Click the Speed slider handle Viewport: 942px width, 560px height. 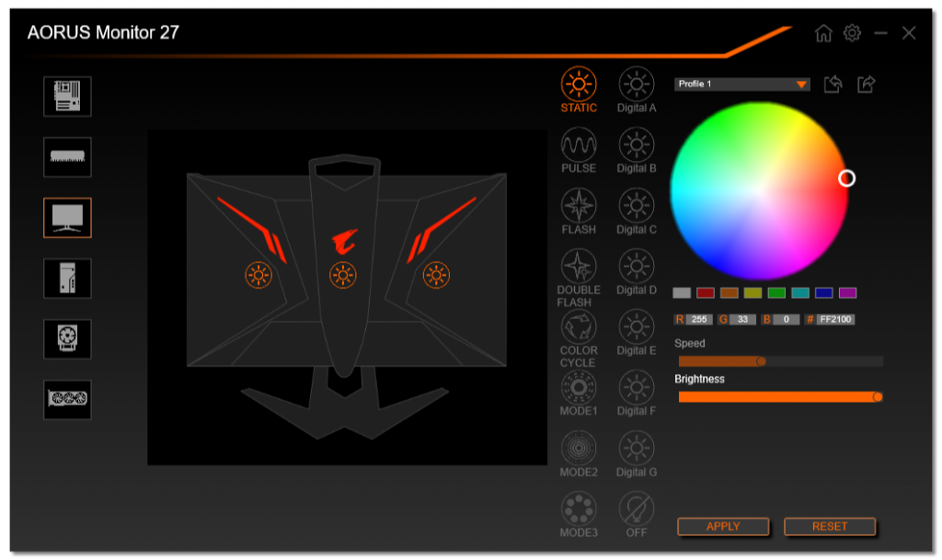[x=761, y=361]
